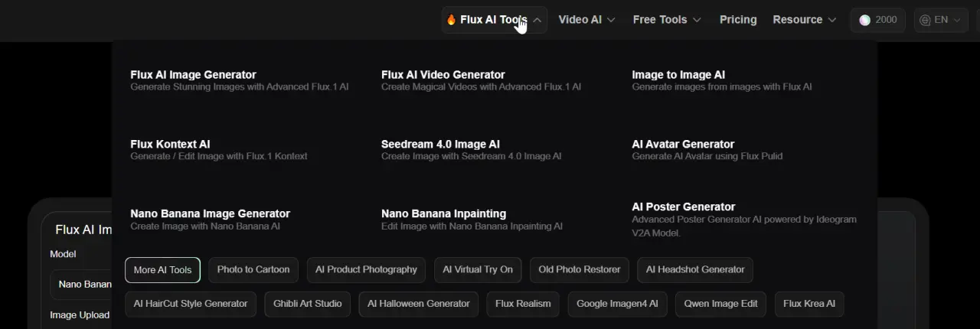Click 'Create Image with Nano Banana AI' text
980x329 pixels.
[x=205, y=226]
